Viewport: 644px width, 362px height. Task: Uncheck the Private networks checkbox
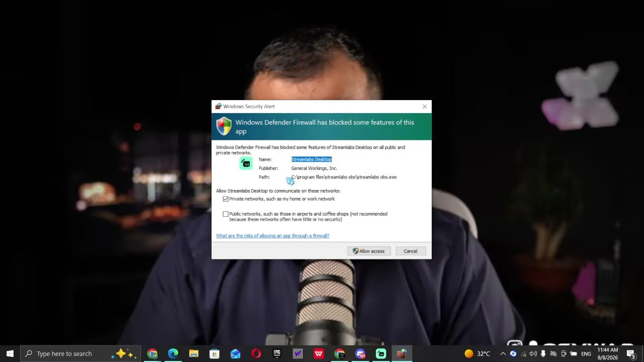225,199
